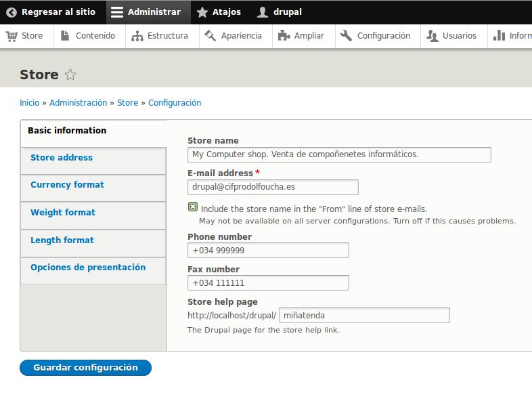Follow the Store breadcrumb link

127,103
